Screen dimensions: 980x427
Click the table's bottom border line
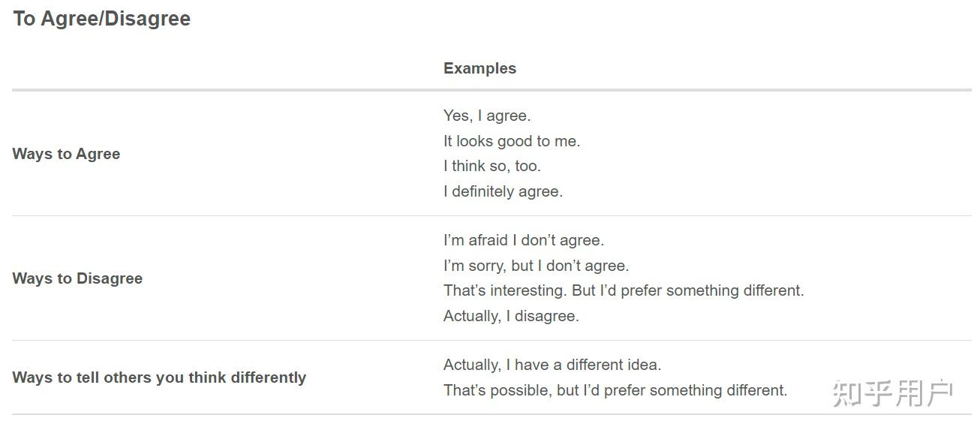click(x=492, y=414)
